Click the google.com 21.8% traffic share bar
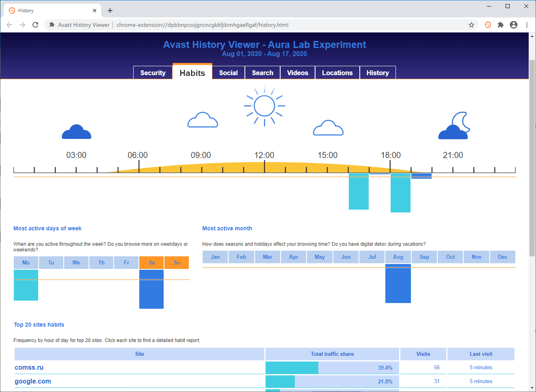This screenshot has height=392, width=536. pyautogui.click(x=332, y=381)
